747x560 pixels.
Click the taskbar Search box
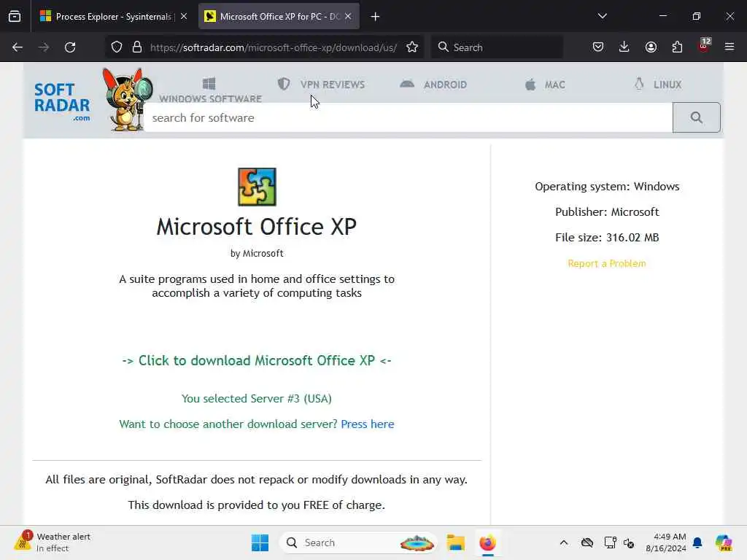point(357,542)
